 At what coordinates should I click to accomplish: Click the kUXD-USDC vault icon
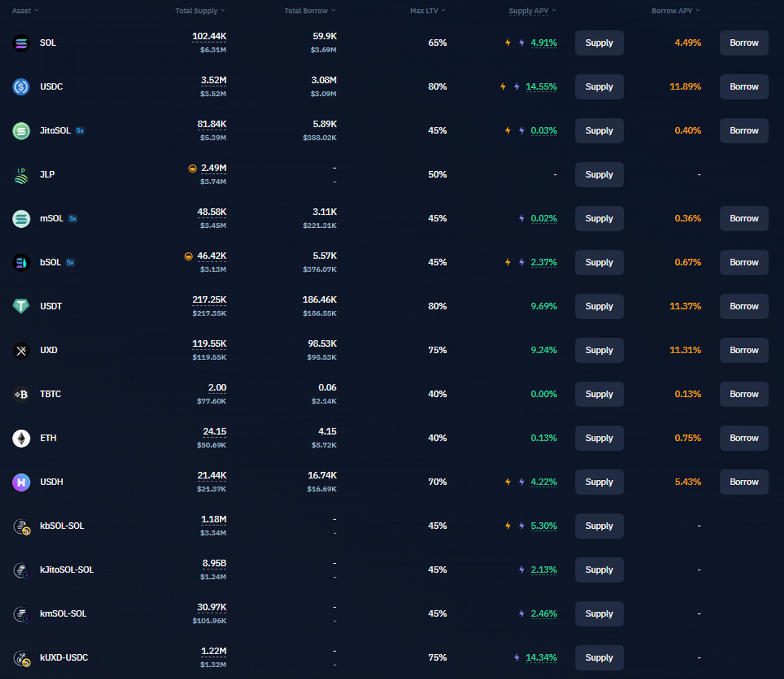(22, 658)
